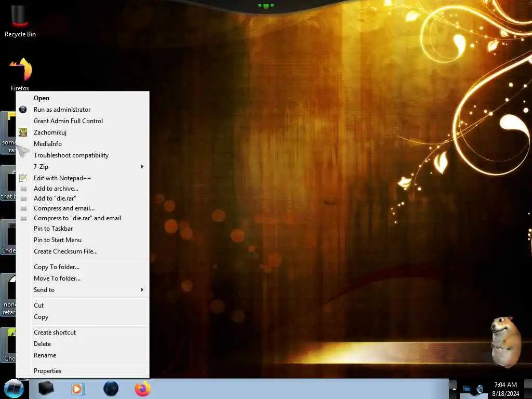Image resolution: width=532 pixels, height=399 pixels.
Task: Choose Edit with Notepad++
Action: (x=83, y=178)
